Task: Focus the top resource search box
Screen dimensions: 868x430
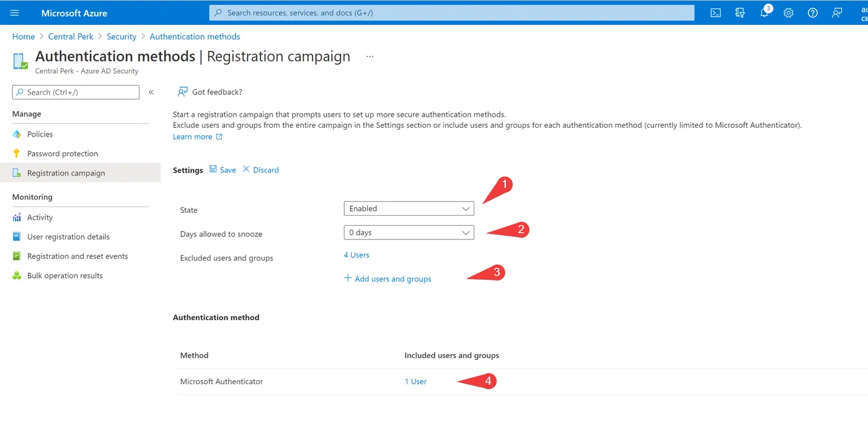Action: pos(451,12)
